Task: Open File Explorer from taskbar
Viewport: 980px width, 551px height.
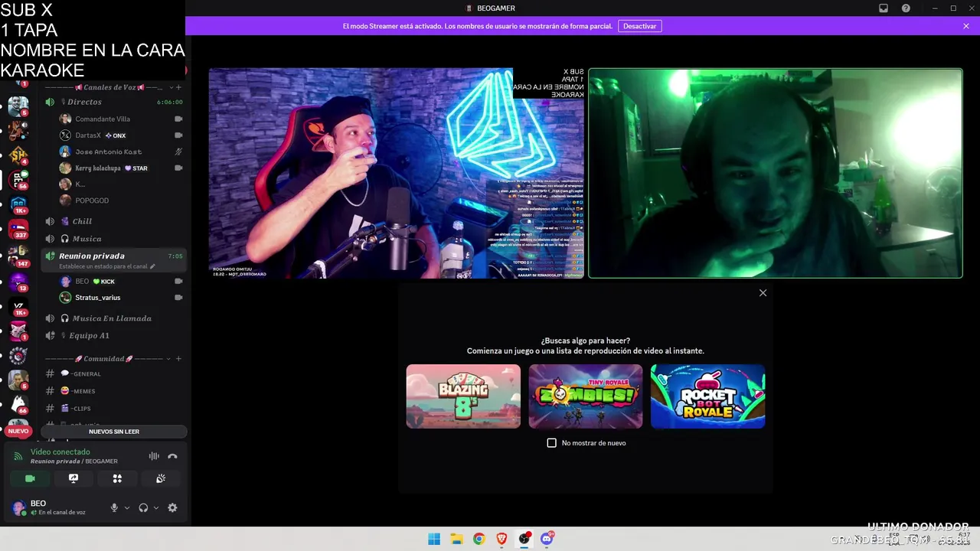Action: (x=456, y=539)
